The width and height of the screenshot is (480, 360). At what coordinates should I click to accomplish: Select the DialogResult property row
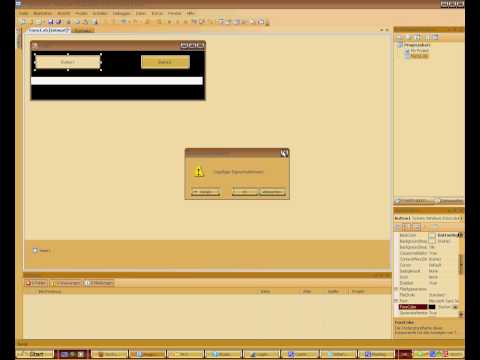pyautogui.click(x=428, y=271)
